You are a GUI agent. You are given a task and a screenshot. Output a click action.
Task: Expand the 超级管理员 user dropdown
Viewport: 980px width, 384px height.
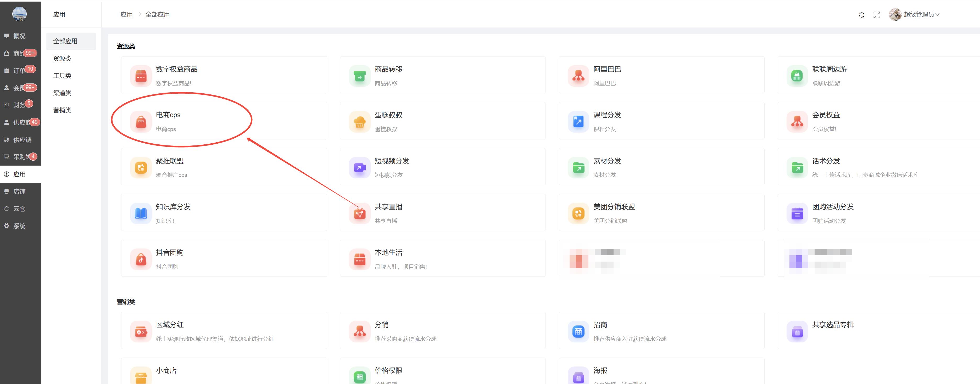[x=921, y=14]
